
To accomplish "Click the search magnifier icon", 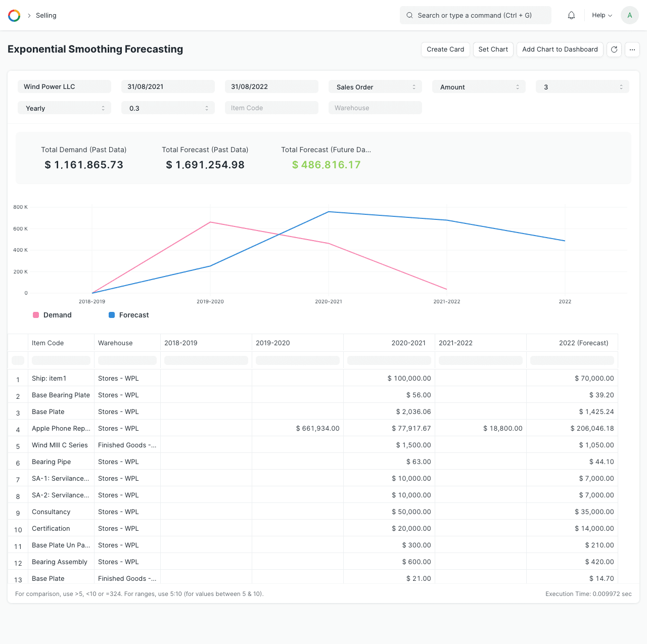I will 410,16.
